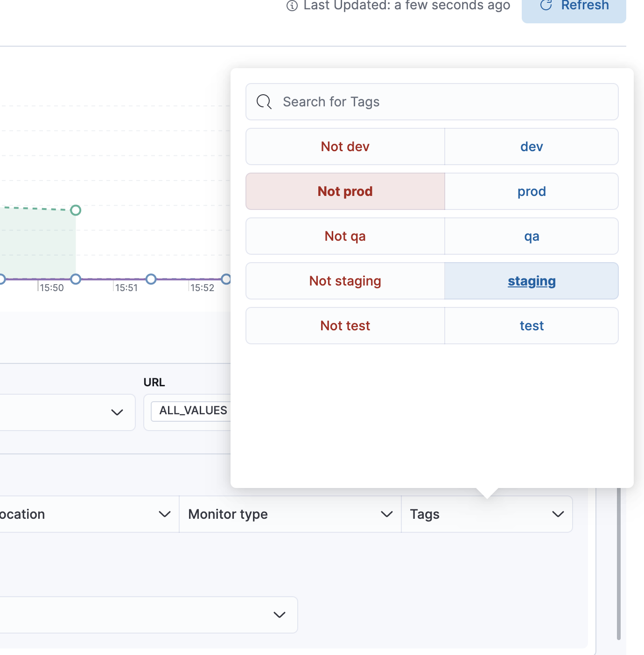The height and width of the screenshot is (655, 644).
Task: Deselect the Not prod exclusion
Action: click(x=345, y=191)
